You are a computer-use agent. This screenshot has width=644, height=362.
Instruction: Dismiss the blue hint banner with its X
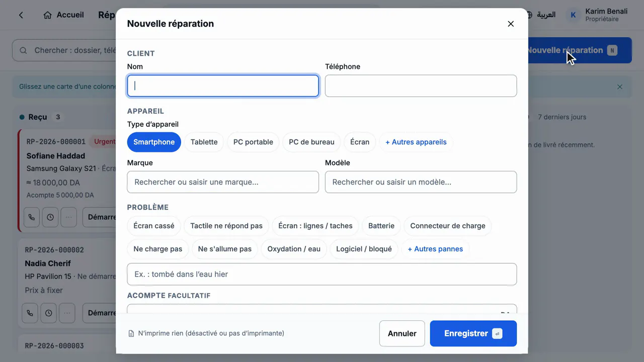tap(620, 87)
